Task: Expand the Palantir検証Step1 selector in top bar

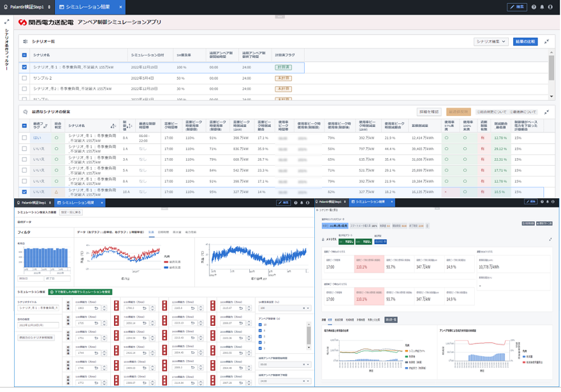Action: [27, 7]
